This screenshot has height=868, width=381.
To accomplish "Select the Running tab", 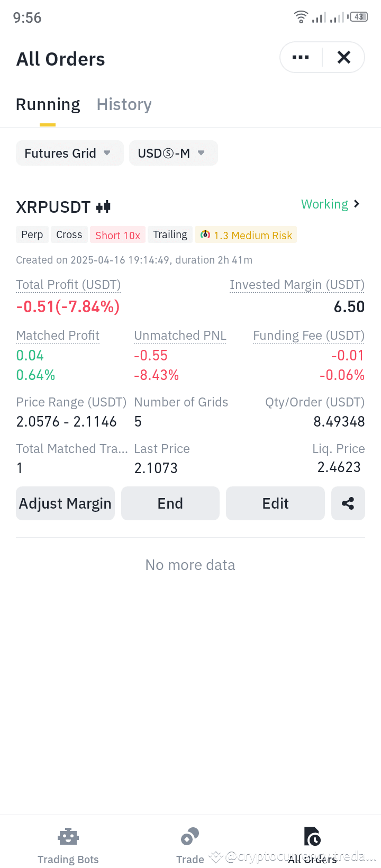I will [48, 104].
